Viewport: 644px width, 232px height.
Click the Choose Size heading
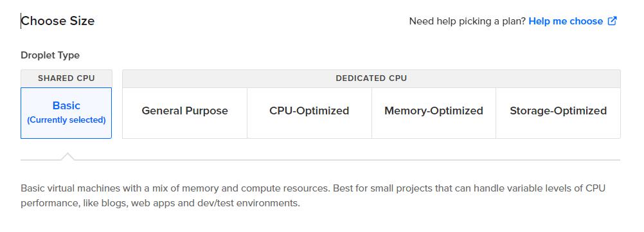(57, 21)
